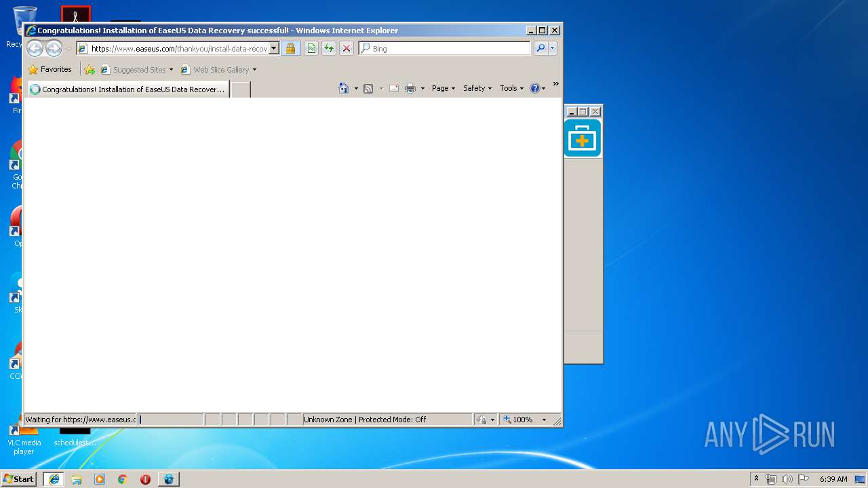The width and height of the screenshot is (868, 488).
Task: Click the network tray icon
Action: pos(771,479)
